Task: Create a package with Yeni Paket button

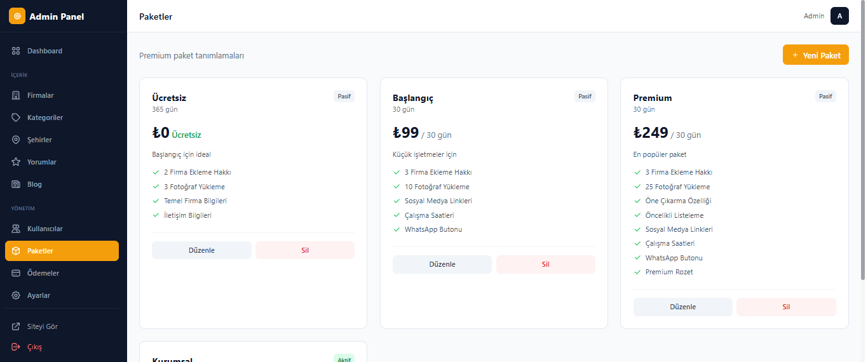Action: (815, 55)
